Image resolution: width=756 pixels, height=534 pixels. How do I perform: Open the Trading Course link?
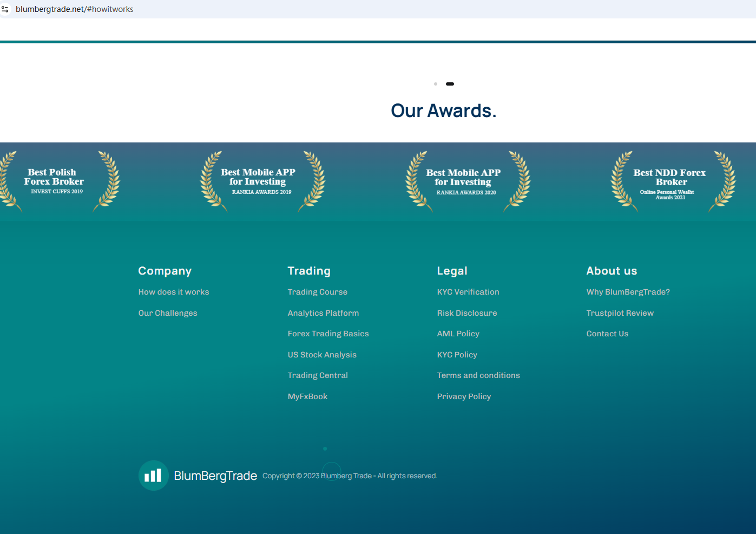click(318, 292)
